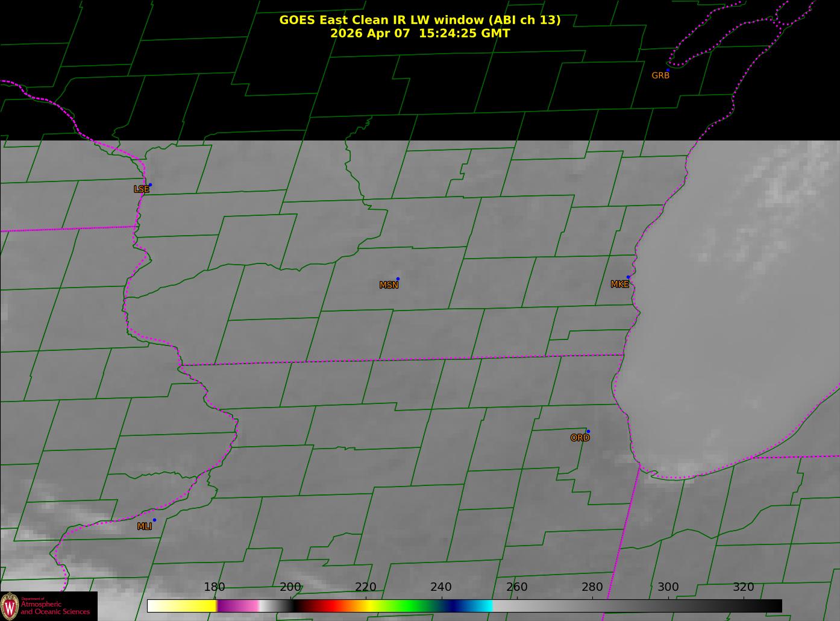
Task: Click the MKE station label
Action: tap(619, 285)
